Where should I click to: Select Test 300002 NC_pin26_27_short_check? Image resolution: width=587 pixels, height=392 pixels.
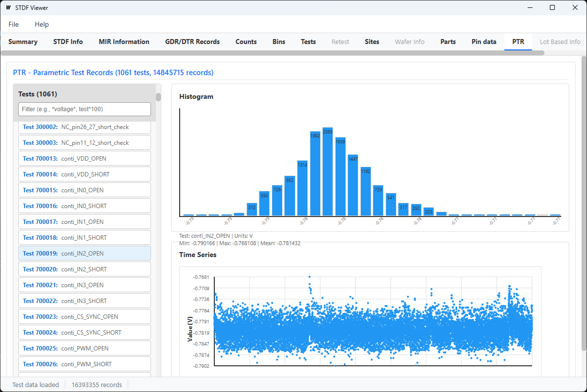(84, 127)
